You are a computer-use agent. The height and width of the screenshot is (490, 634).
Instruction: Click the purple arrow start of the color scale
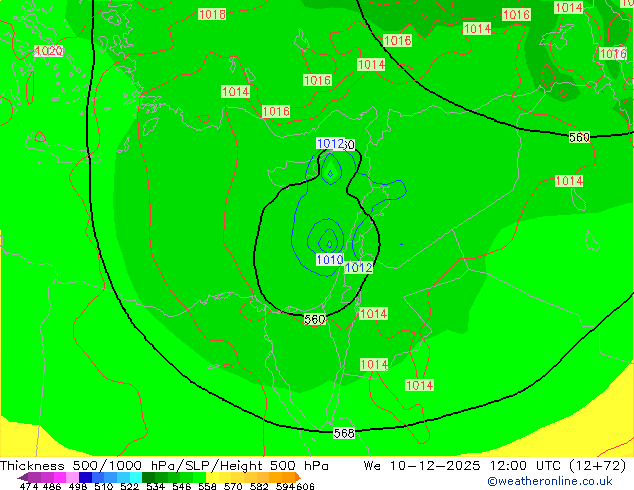[x=22, y=477]
